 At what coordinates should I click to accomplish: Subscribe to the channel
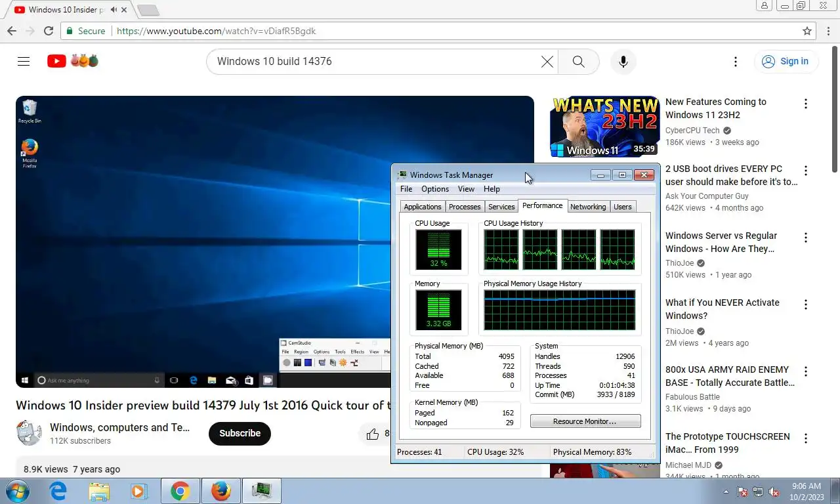240,433
